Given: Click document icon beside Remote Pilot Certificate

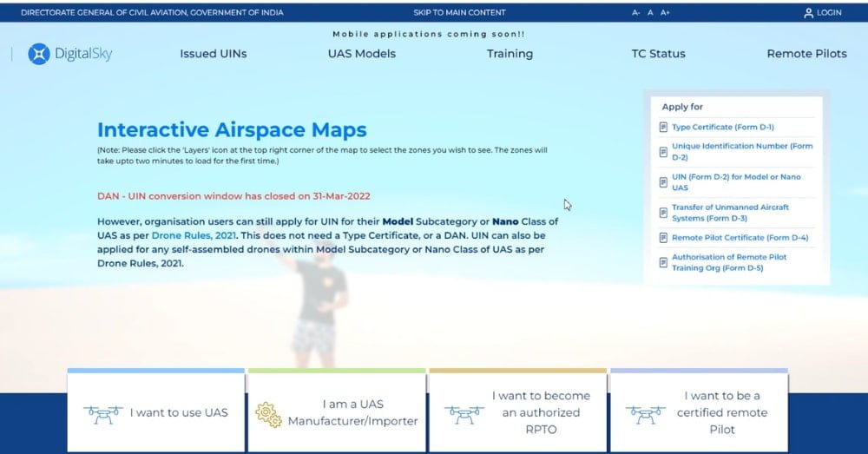Looking at the screenshot, I should pyautogui.click(x=663, y=238).
